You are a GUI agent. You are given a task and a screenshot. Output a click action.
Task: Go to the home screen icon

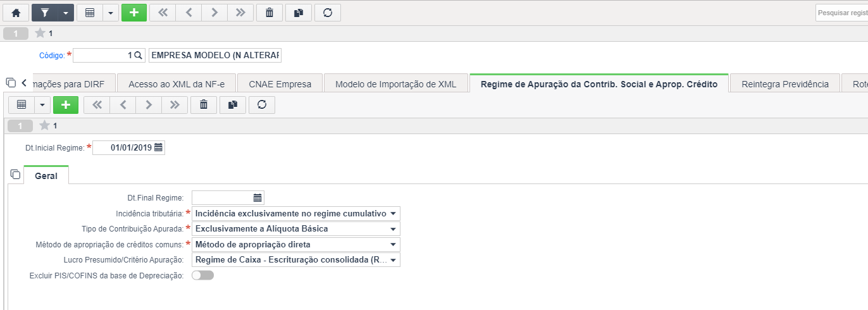[16, 13]
